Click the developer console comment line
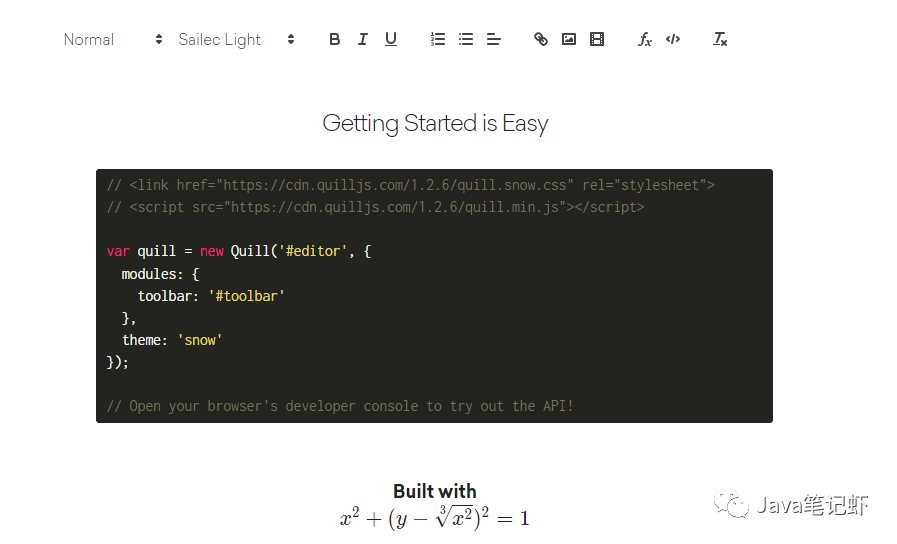The image size is (897, 544). (340, 406)
